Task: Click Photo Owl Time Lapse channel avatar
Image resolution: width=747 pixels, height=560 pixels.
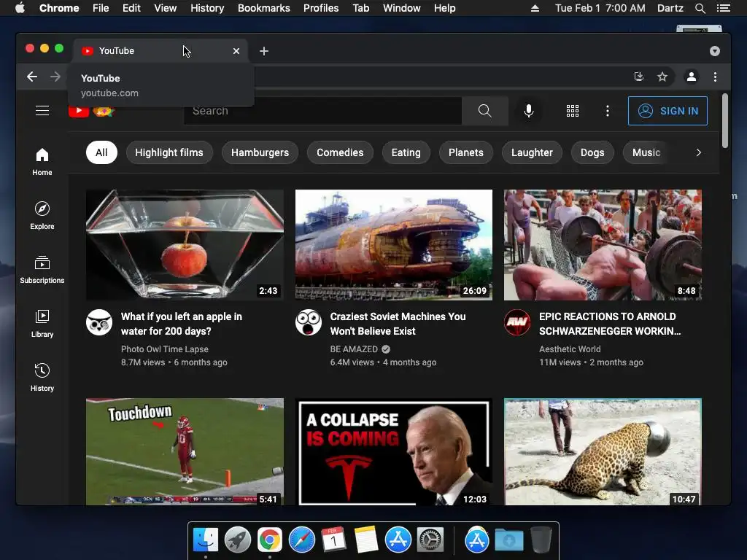Action: (99, 322)
